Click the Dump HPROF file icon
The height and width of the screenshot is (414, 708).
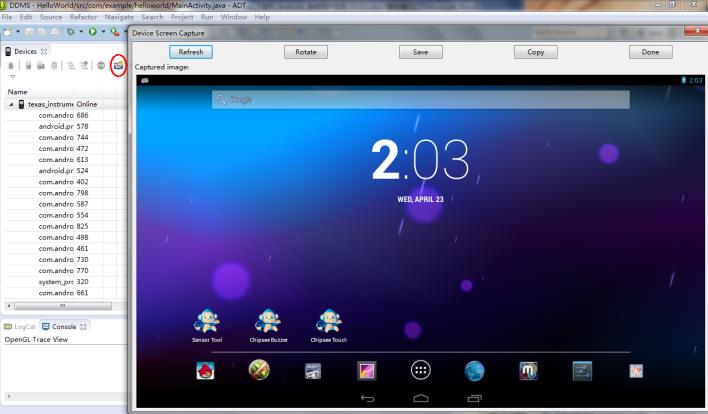pos(41,66)
